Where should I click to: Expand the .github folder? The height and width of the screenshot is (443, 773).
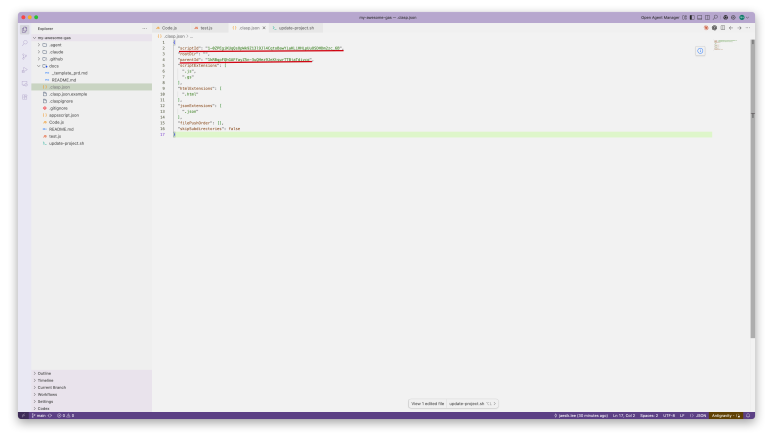point(56,59)
